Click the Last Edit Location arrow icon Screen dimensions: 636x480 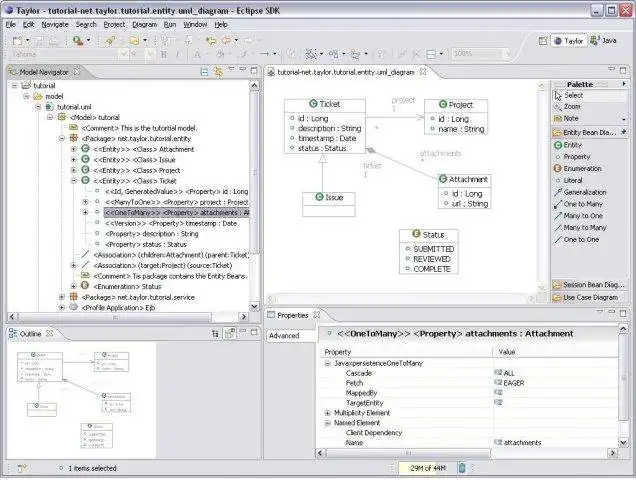tap(211, 41)
